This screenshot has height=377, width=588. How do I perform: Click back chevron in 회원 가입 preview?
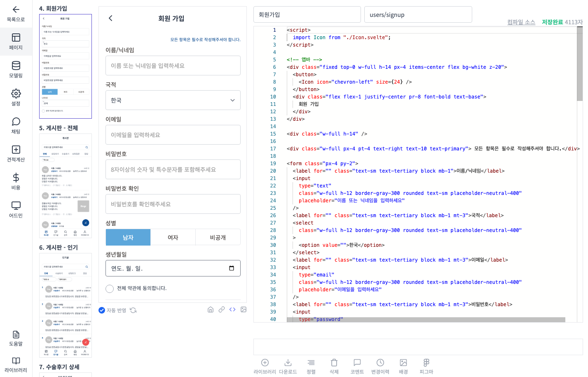tap(110, 18)
